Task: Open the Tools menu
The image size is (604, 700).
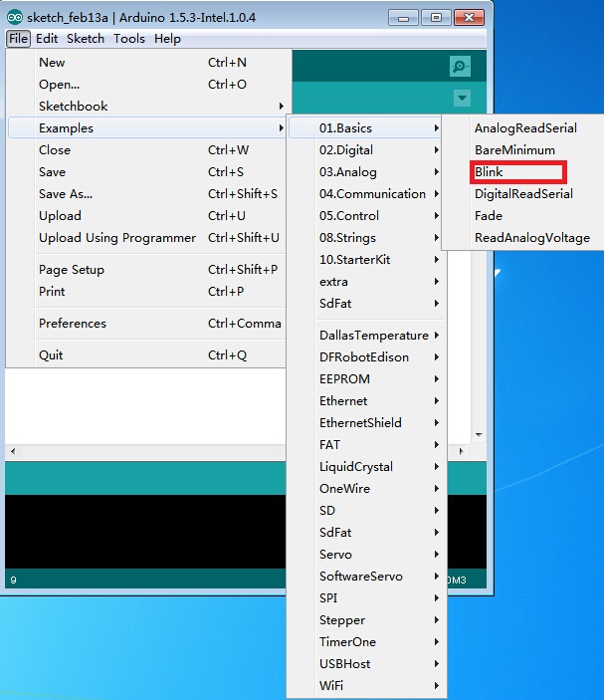Action: (x=129, y=39)
